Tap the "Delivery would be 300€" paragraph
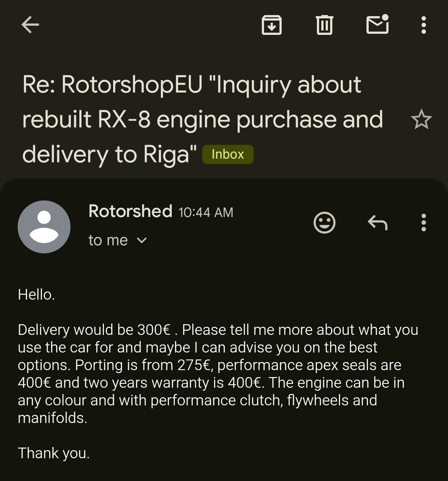The height and width of the screenshot is (481, 448). pos(217,373)
